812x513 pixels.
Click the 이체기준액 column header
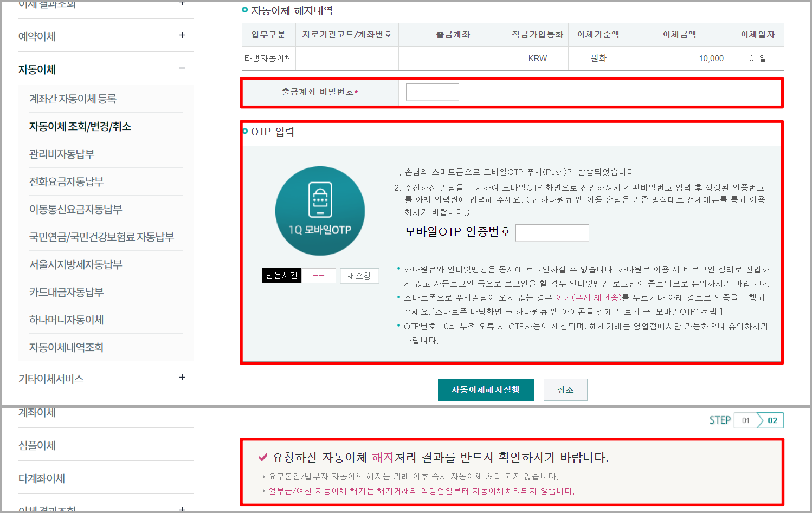click(598, 34)
